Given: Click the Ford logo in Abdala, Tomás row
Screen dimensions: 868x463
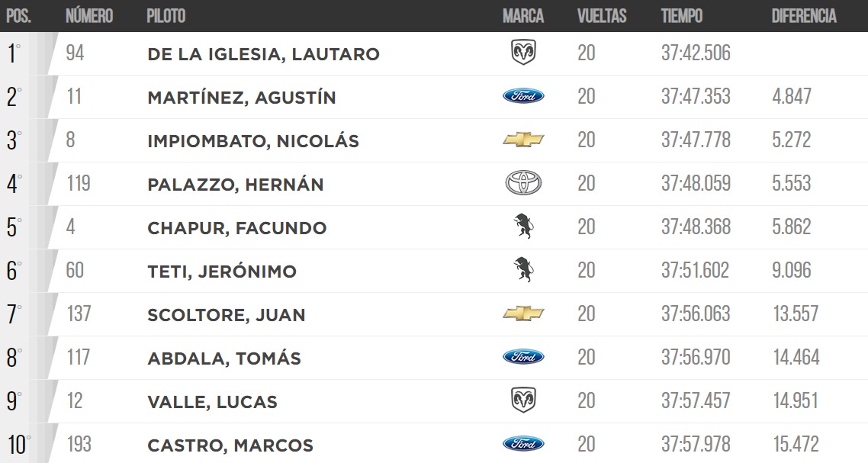Looking at the screenshot, I should point(523,357).
